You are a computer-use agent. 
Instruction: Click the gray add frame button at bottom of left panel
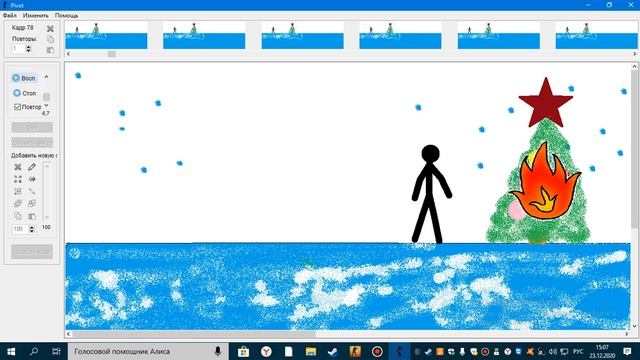coord(32,251)
